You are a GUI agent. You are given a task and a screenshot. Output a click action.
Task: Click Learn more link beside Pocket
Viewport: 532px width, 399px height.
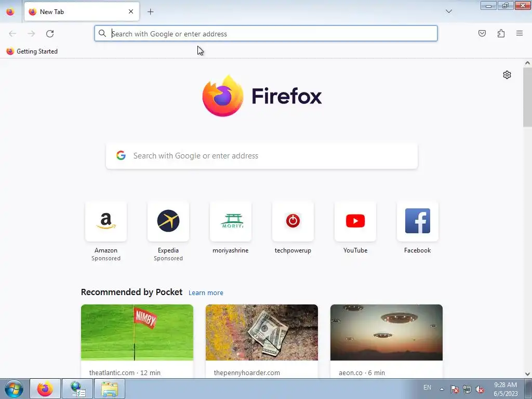(x=206, y=293)
